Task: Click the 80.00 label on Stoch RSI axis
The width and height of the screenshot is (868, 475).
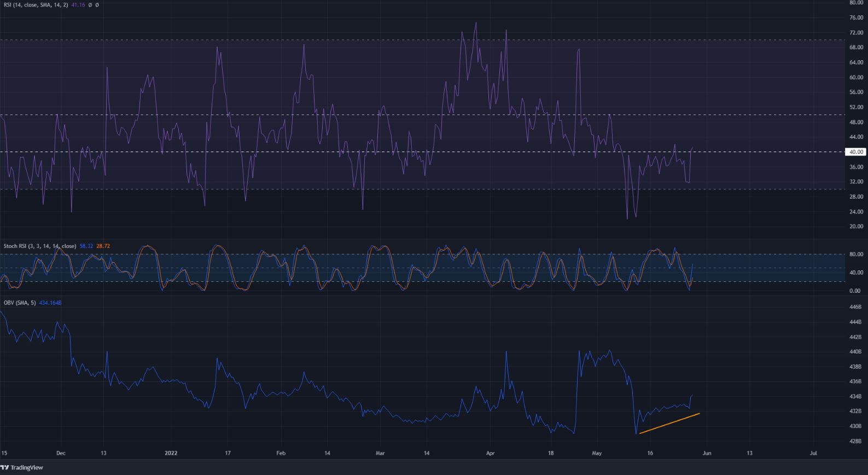Action: click(855, 254)
